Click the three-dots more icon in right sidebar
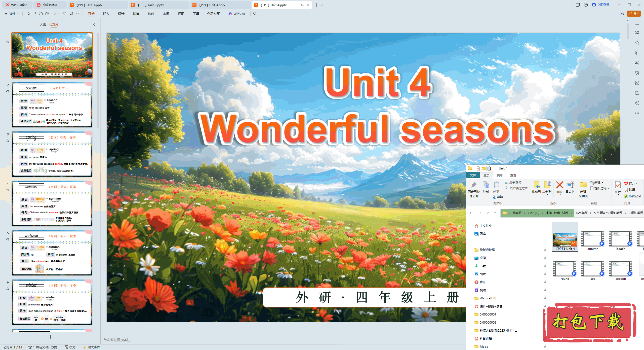Image resolution: width=644 pixels, height=350 pixels. click(x=637, y=113)
